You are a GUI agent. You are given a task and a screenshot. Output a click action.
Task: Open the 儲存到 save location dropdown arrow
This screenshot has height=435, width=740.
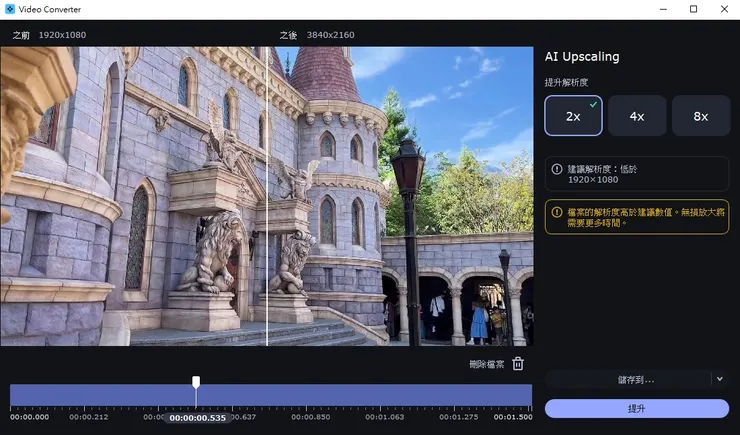(x=720, y=379)
